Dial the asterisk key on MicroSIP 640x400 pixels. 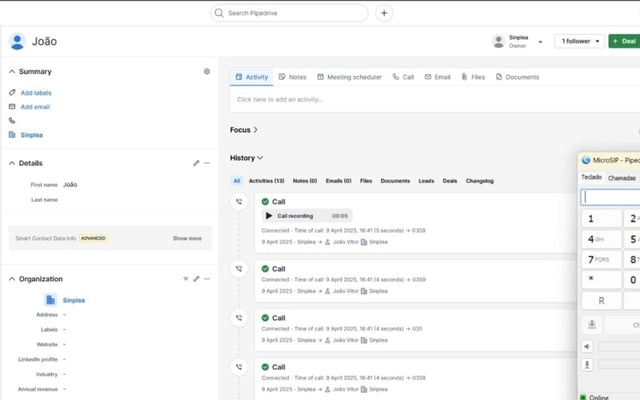pos(601,280)
